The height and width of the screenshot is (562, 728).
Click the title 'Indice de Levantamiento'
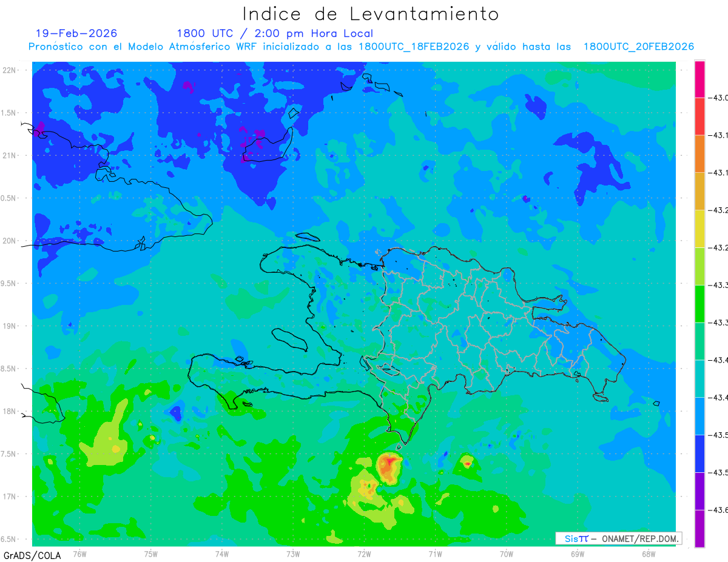371,14
